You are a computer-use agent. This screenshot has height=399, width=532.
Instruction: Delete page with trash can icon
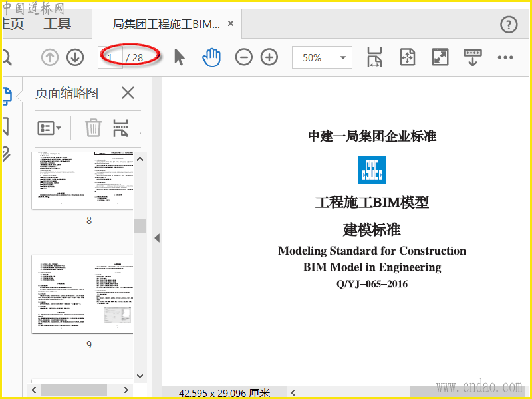93,128
